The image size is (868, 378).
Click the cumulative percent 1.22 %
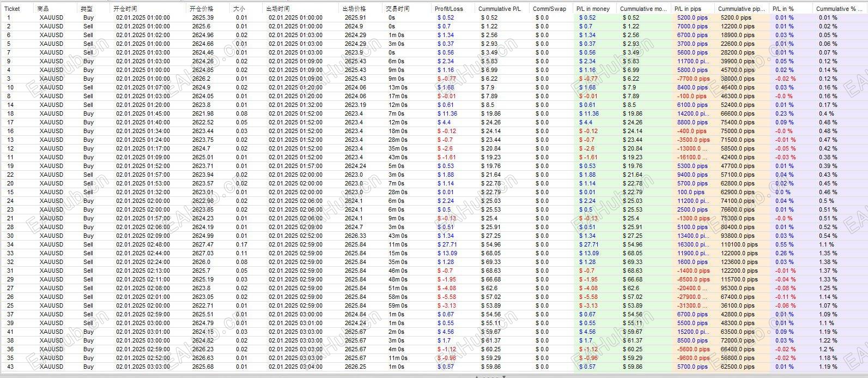828,340
